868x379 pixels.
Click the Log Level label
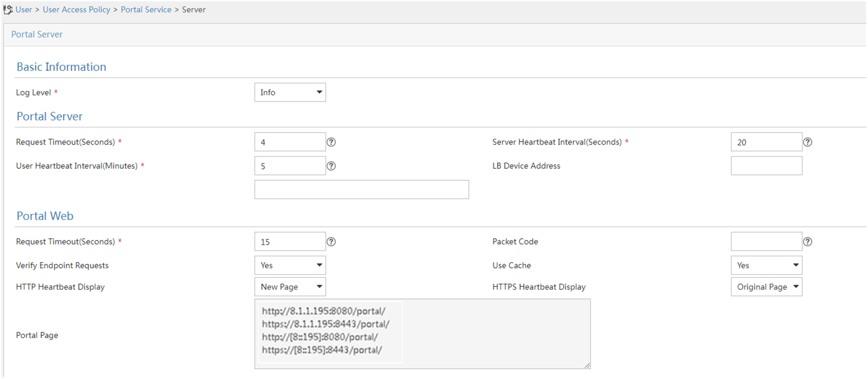33,93
